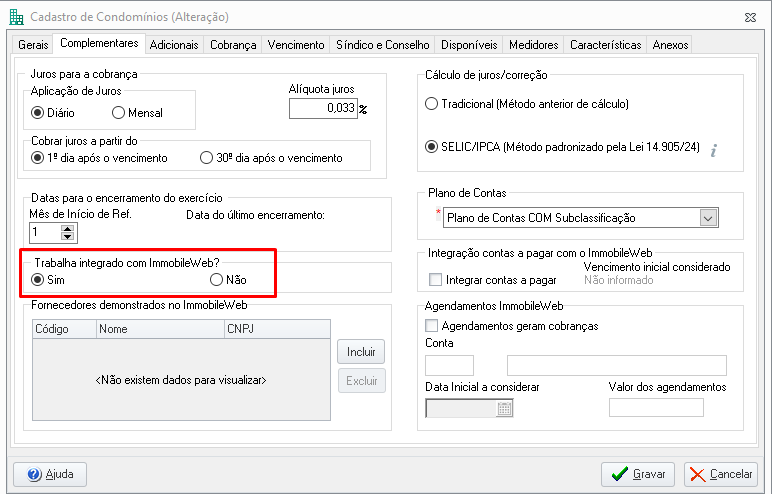Switch to the Gerais tab
The height and width of the screenshot is (494, 772).
pos(33,45)
